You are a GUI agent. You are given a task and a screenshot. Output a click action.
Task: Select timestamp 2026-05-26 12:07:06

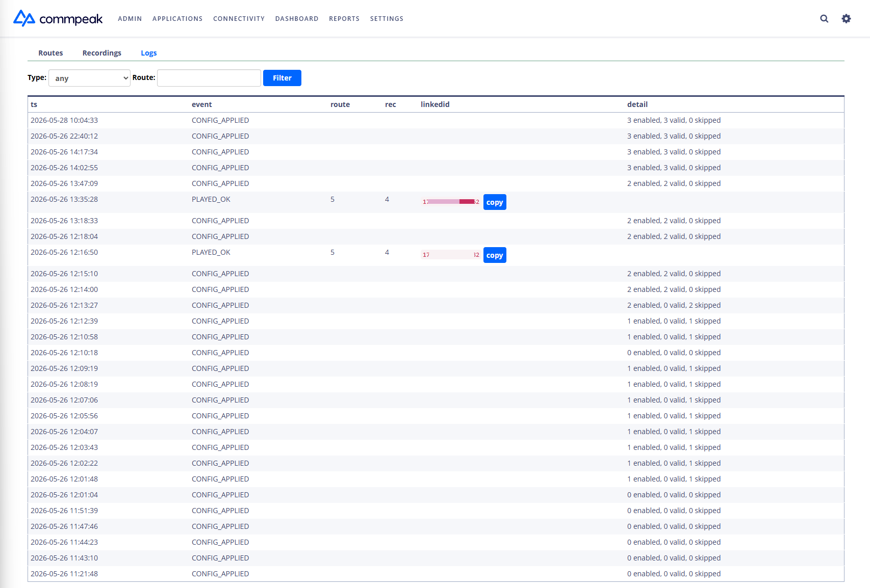pyautogui.click(x=64, y=400)
